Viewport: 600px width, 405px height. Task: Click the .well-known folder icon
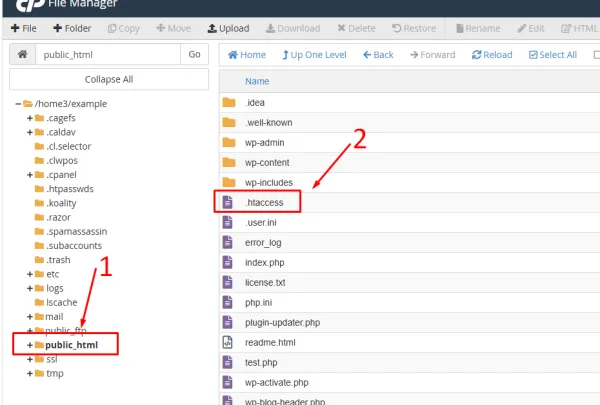tap(229, 122)
